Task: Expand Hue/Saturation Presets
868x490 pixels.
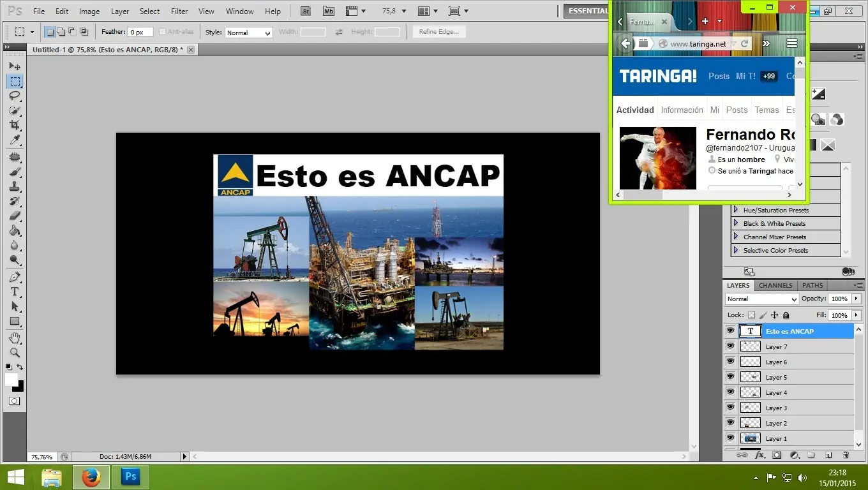Action: (736, 210)
